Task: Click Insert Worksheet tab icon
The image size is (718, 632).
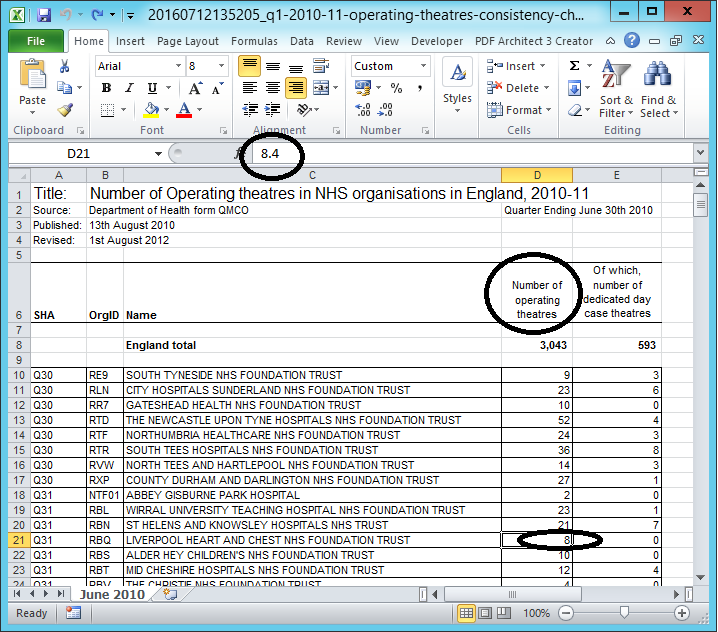Action: (170, 594)
